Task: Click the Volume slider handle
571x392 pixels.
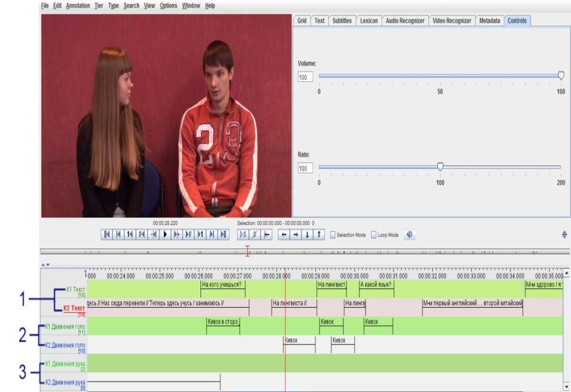Action: click(x=561, y=76)
